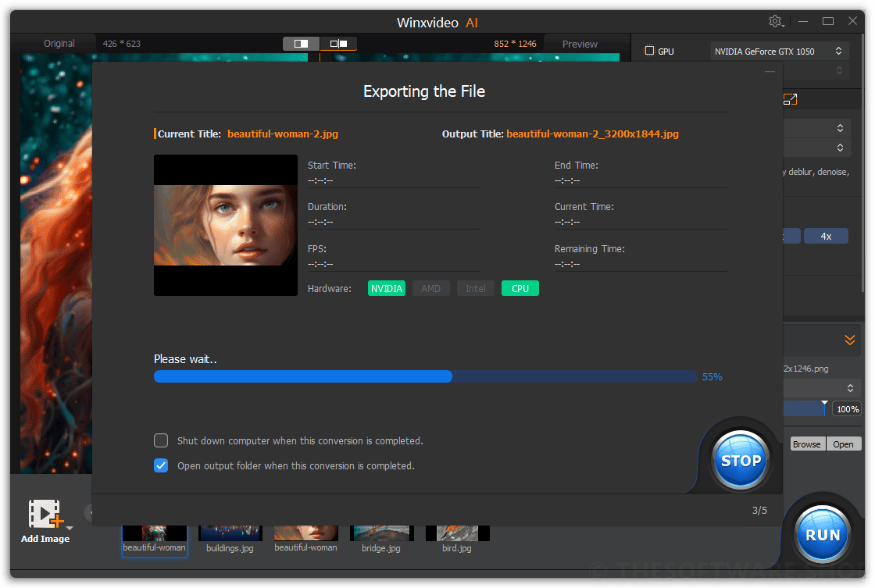Viewport: 875px width, 588px height.
Task: Click the output title beautiful-woman-2_3200x1844.jpg
Action: (x=593, y=134)
